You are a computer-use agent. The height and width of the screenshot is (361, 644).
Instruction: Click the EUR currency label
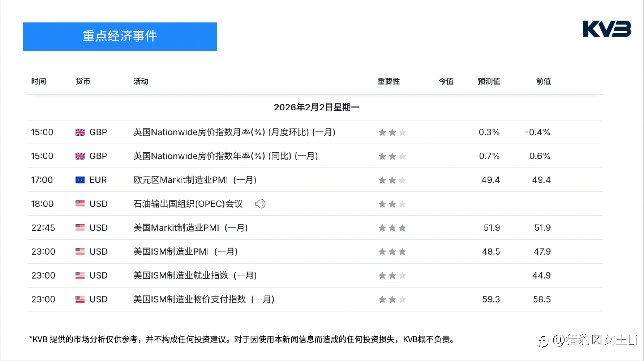click(98, 180)
